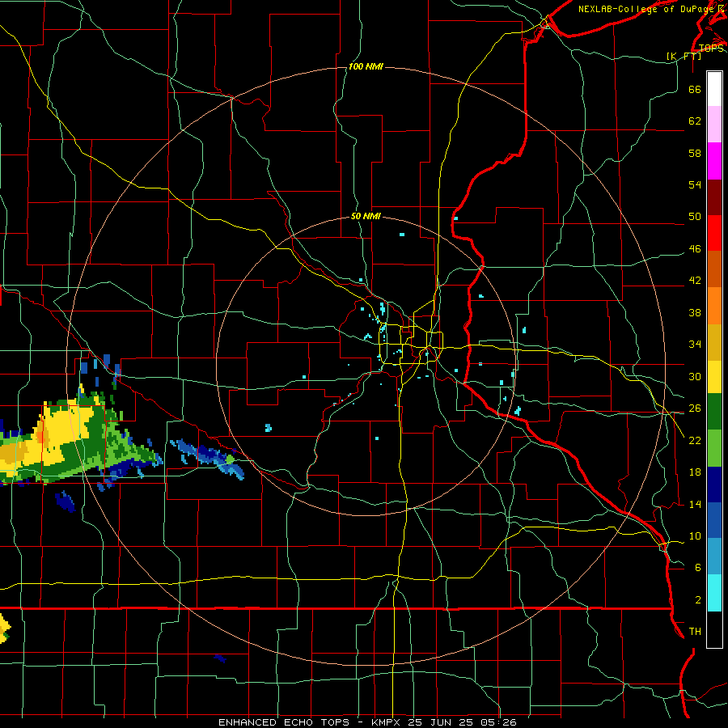Screen dimensions: 728x728
Task: Click the "100 NMI" range ring label
Action: pyautogui.click(x=366, y=67)
